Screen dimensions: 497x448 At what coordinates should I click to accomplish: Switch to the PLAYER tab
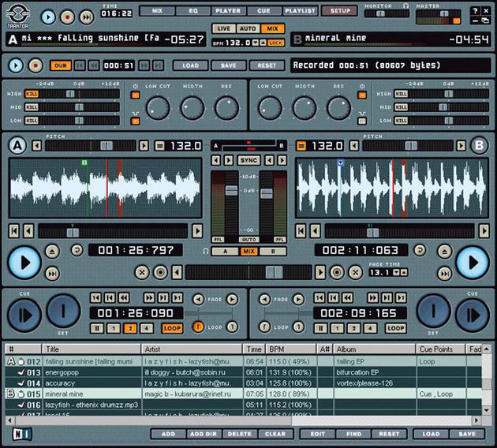228,10
